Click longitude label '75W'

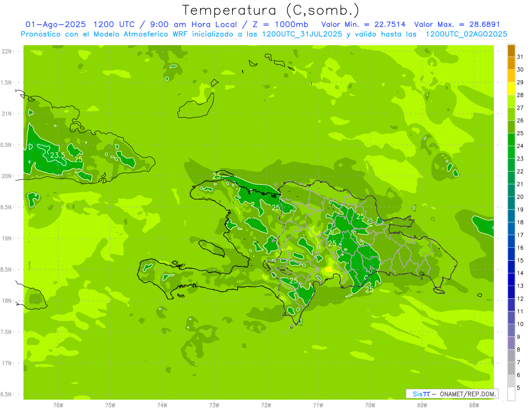pos(110,405)
